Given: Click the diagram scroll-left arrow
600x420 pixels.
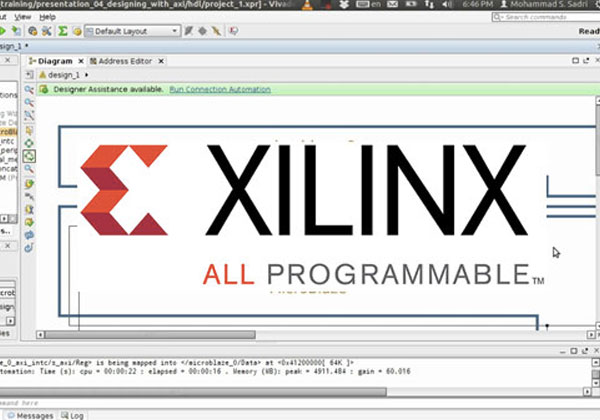Looking at the screenshot, I should (x=40, y=335).
